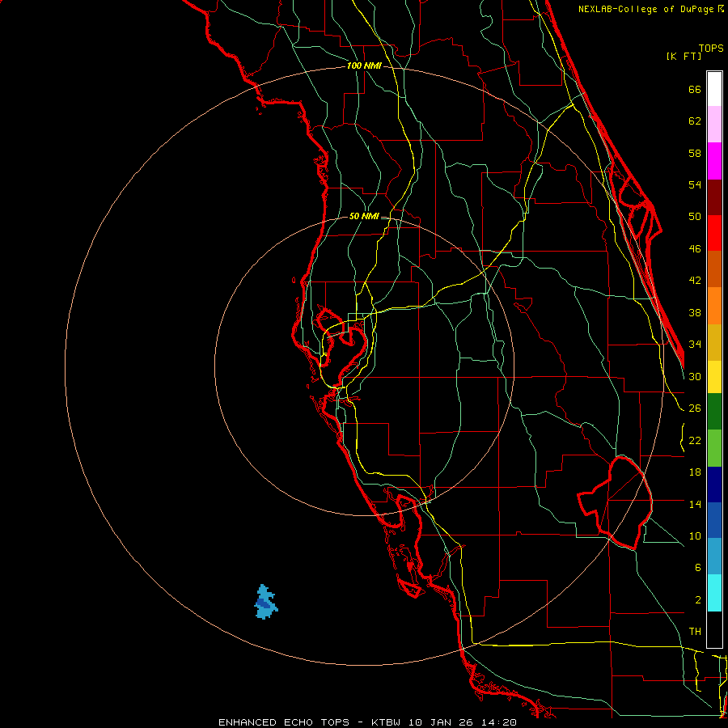The height and width of the screenshot is (728, 728).
Task: Click the 66 label on the tops scale
Action: coord(695,90)
